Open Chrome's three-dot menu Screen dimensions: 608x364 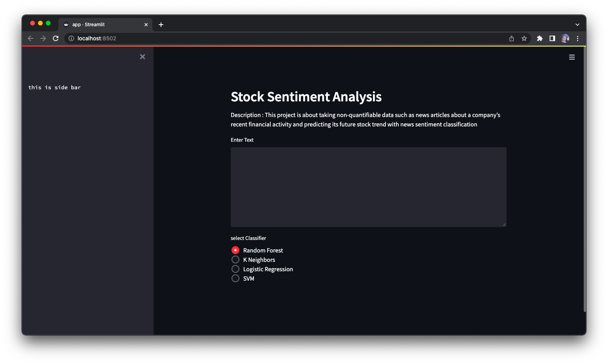tap(577, 38)
